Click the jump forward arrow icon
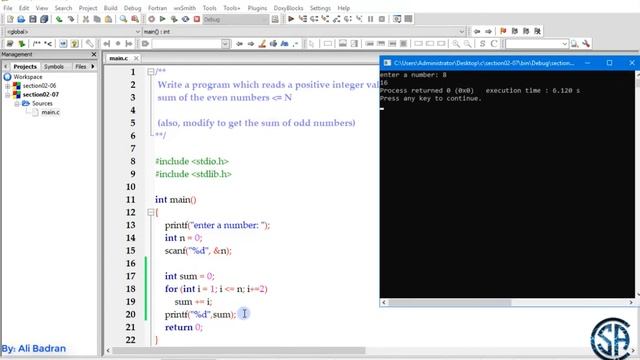This screenshot has width=640, height=360. coord(488,31)
